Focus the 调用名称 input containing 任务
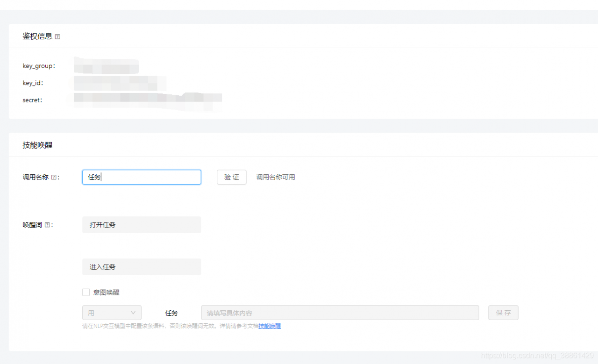 142,177
